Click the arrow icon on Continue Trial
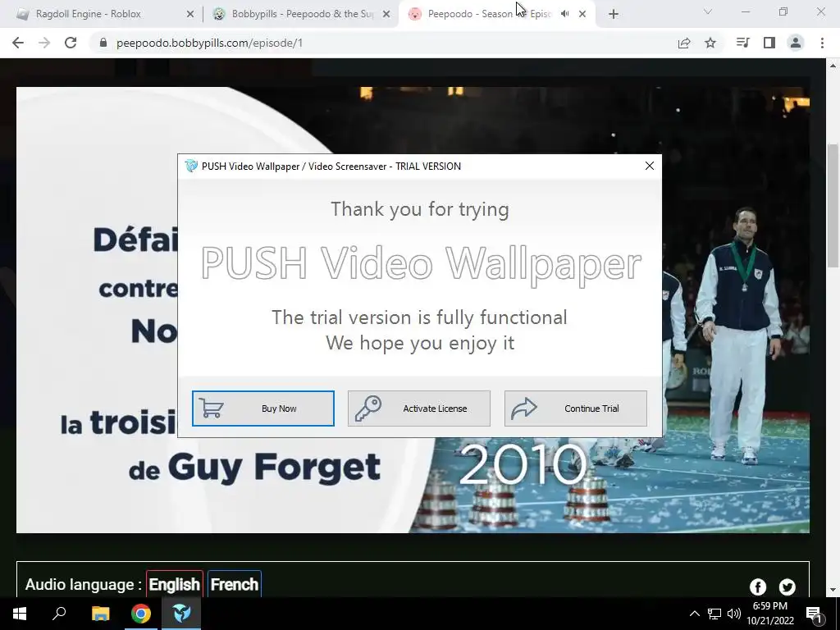Viewport: 840px width, 630px height. coord(524,409)
